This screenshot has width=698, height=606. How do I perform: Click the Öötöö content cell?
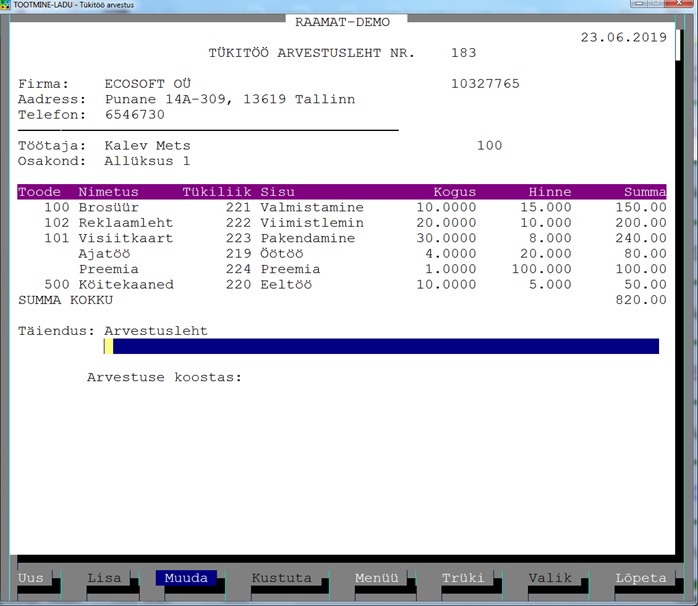(282, 254)
